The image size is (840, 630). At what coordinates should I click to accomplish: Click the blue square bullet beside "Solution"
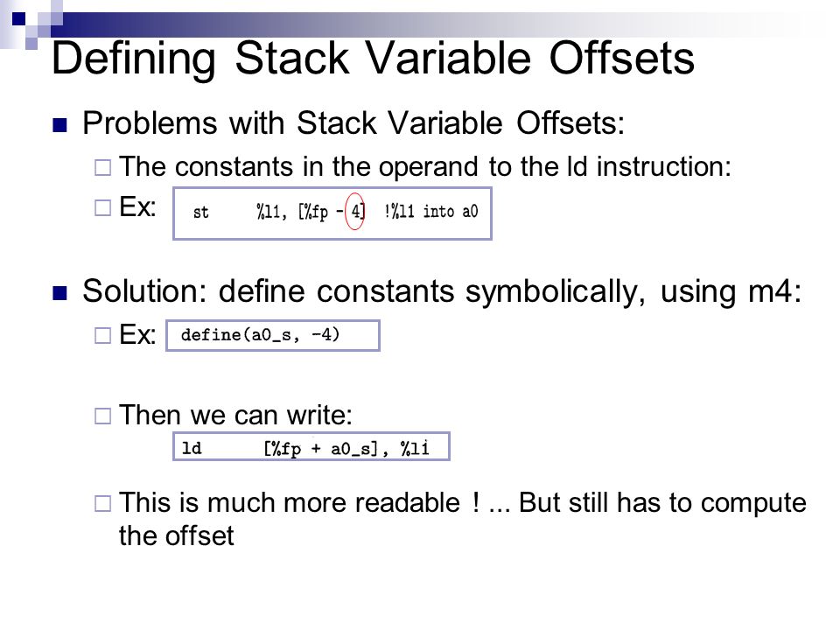tap(59, 294)
